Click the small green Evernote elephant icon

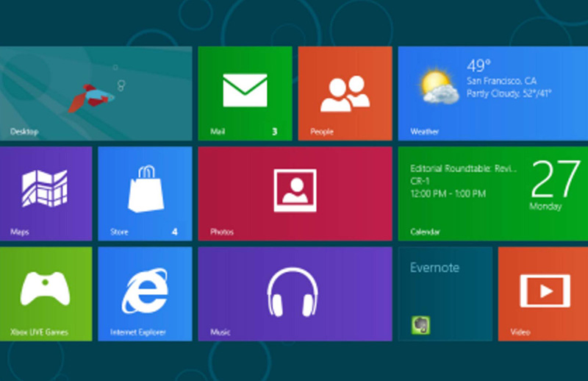pos(420,324)
